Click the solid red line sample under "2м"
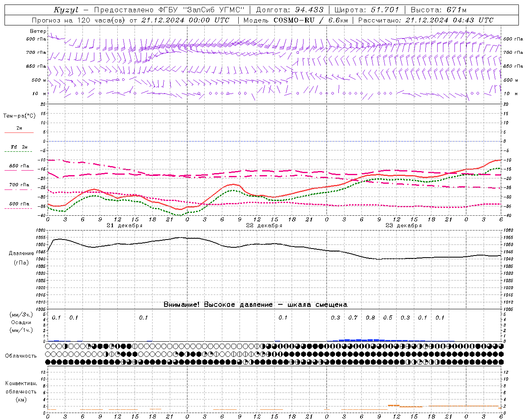This screenshot has height=420, width=525. [x=19, y=133]
